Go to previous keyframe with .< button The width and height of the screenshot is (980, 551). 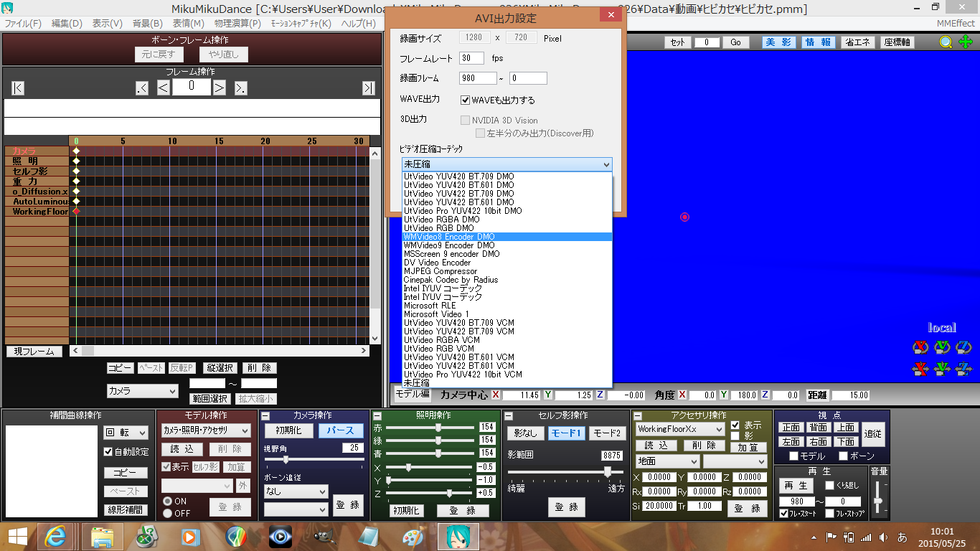142,88
